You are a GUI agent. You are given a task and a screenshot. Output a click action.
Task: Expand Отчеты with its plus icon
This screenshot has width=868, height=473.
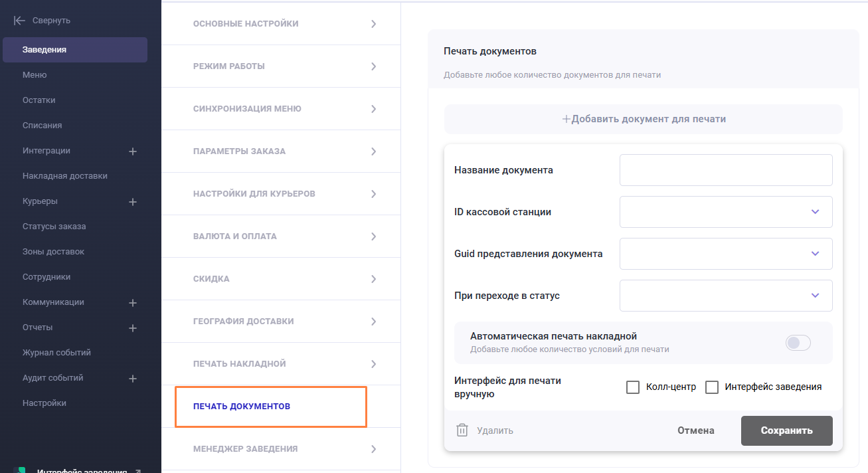[132, 328]
